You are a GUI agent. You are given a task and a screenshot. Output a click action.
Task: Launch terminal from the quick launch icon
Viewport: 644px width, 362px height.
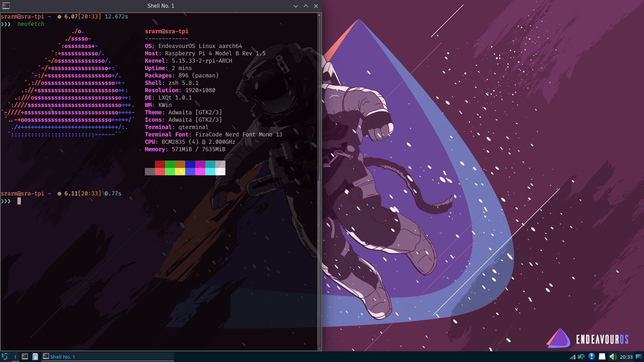(25, 357)
